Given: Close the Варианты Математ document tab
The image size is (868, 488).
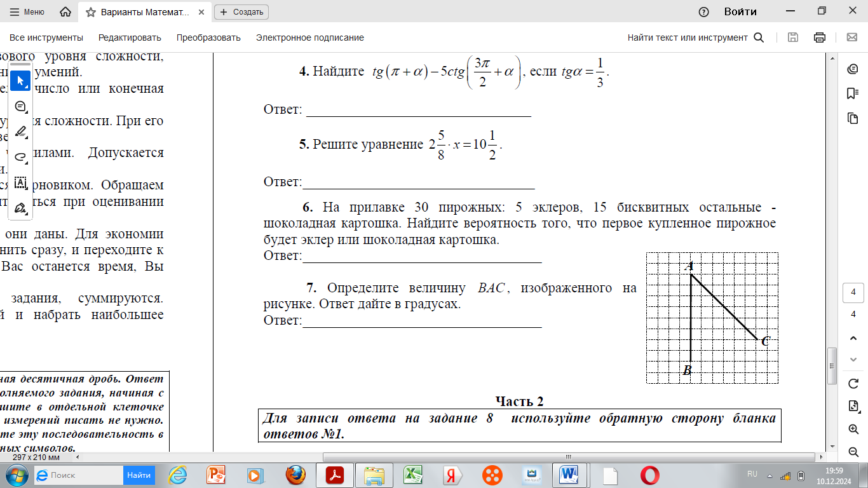Looking at the screenshot, I should [x=201, y=11].
